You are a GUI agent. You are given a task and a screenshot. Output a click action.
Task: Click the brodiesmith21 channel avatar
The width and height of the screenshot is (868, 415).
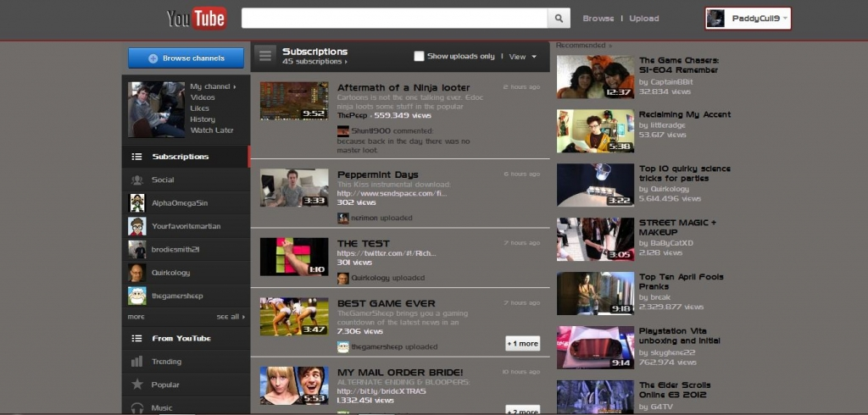(x=136, y=250)
